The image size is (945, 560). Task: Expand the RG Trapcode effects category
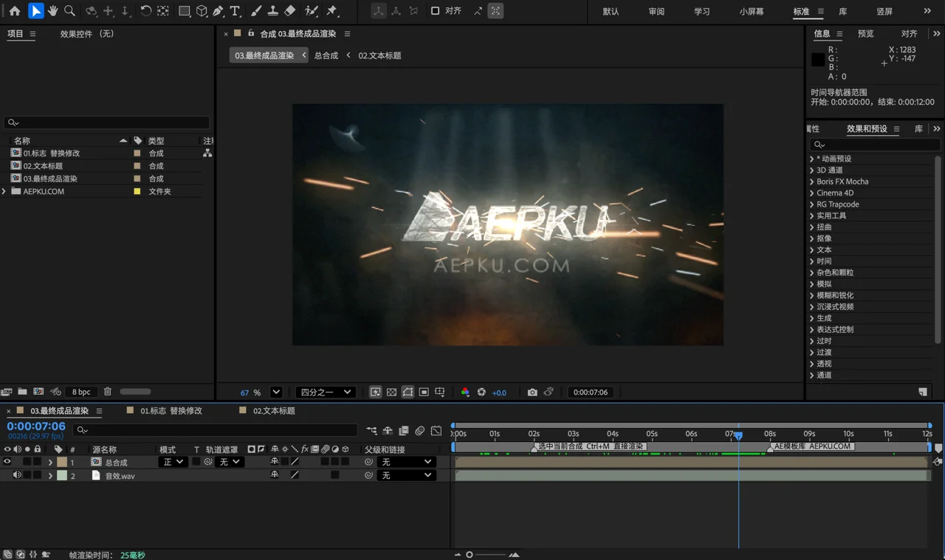point(812,204)
